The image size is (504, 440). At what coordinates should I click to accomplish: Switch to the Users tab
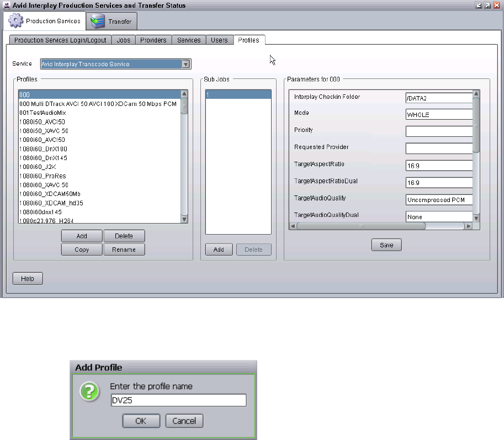pos(219,40)
